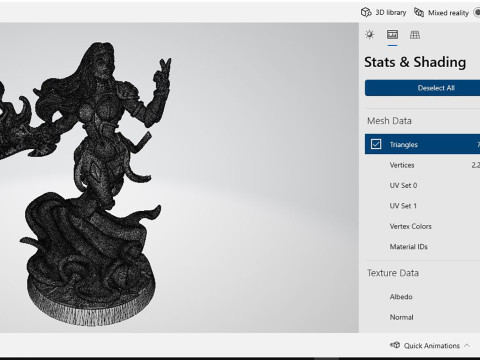Click the 3D library cube icon

pos(366,13)
